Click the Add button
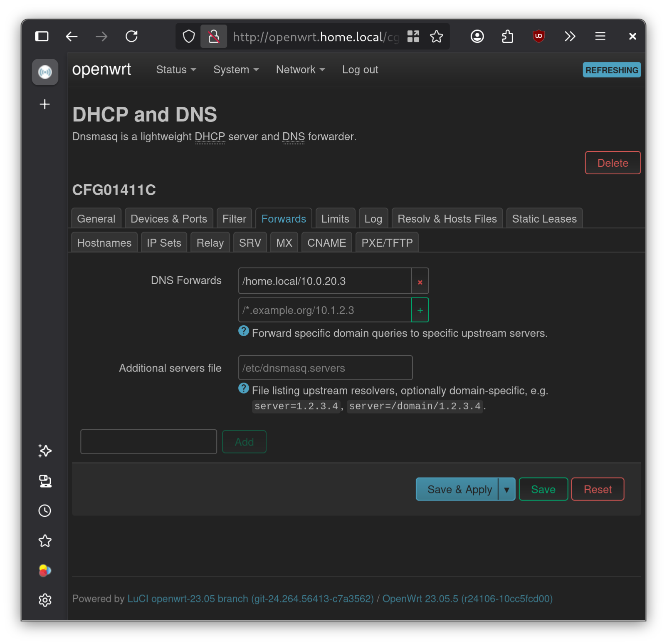 (x=244, y=442)
